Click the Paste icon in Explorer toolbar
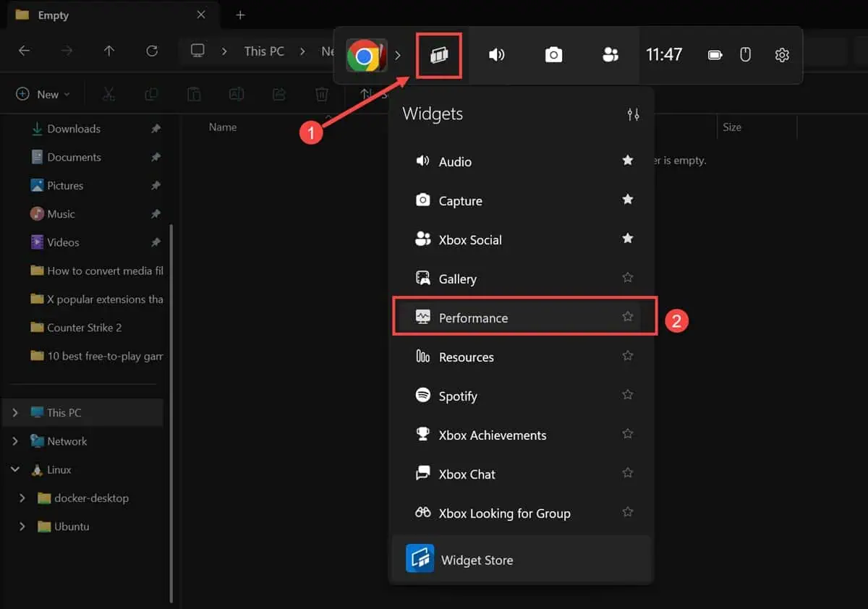868x609 pixels. 194,94
